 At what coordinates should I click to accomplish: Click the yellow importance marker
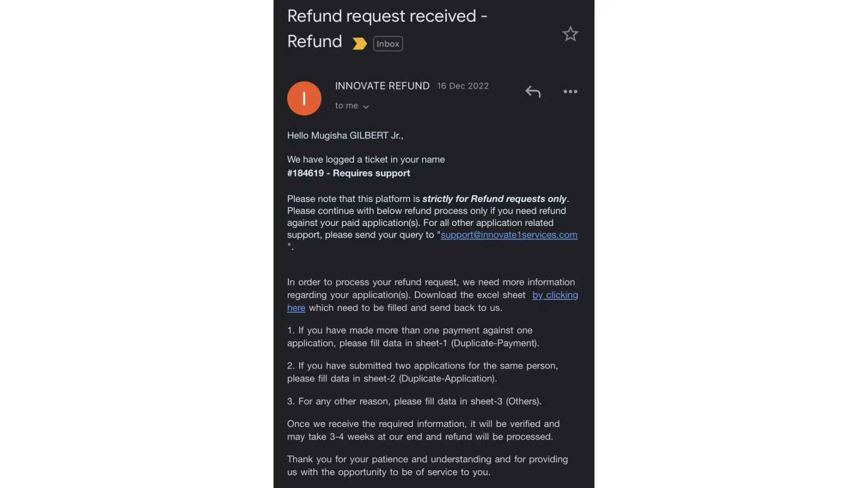tap(359, 44)
